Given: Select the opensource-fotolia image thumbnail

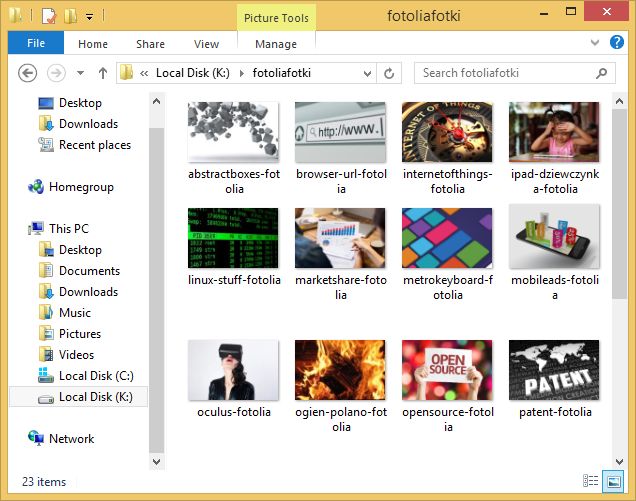Looking at the screenshot, I should (447, 370).
